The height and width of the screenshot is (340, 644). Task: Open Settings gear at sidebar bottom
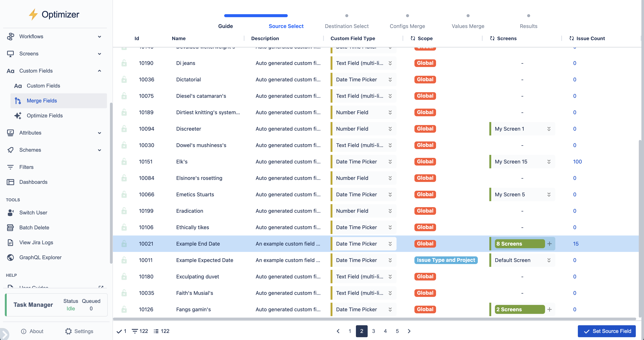[68, 331]
